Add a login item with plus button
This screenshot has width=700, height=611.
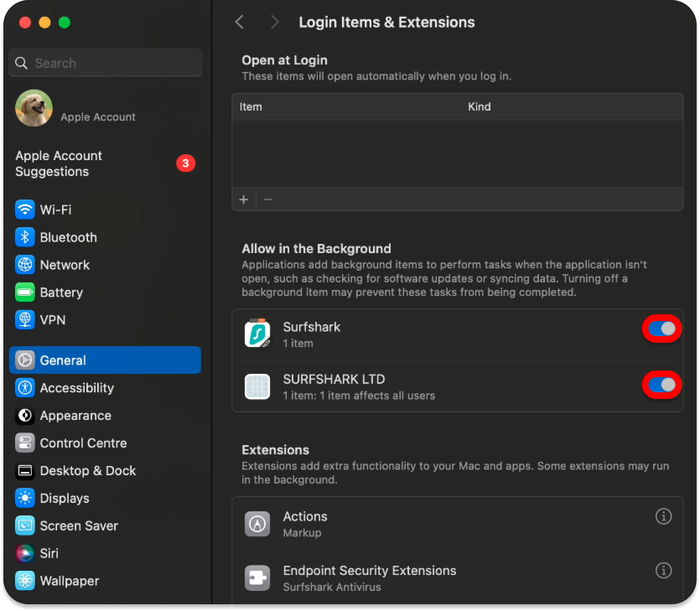(244, 199)
